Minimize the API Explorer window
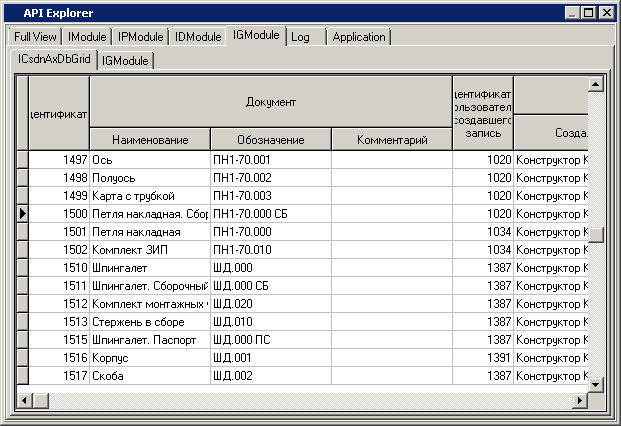Image resolution: width=621 pixels, height=426 pixels. pos(573,12)
